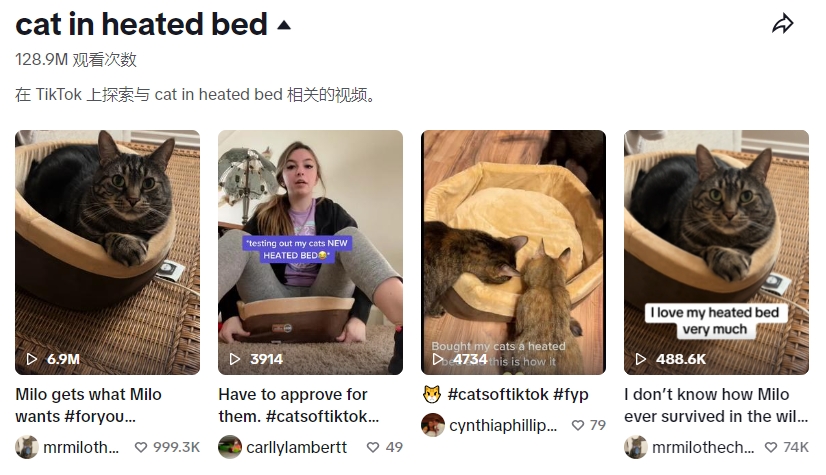
Task: Open cynthiaphillip profile avatar
Action: [x=432, y=425]
